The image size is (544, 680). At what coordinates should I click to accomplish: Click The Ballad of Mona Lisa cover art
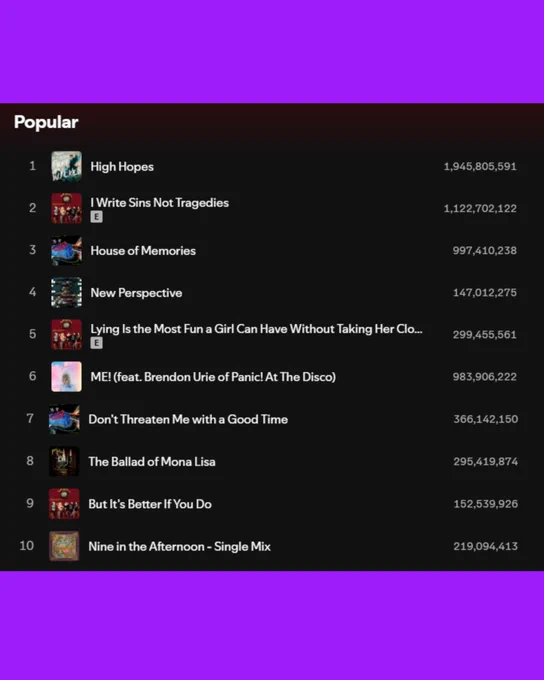[64, 461]
